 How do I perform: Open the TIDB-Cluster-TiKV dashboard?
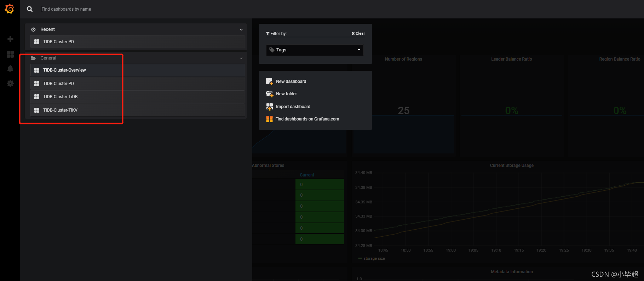[x=138, y=110]
